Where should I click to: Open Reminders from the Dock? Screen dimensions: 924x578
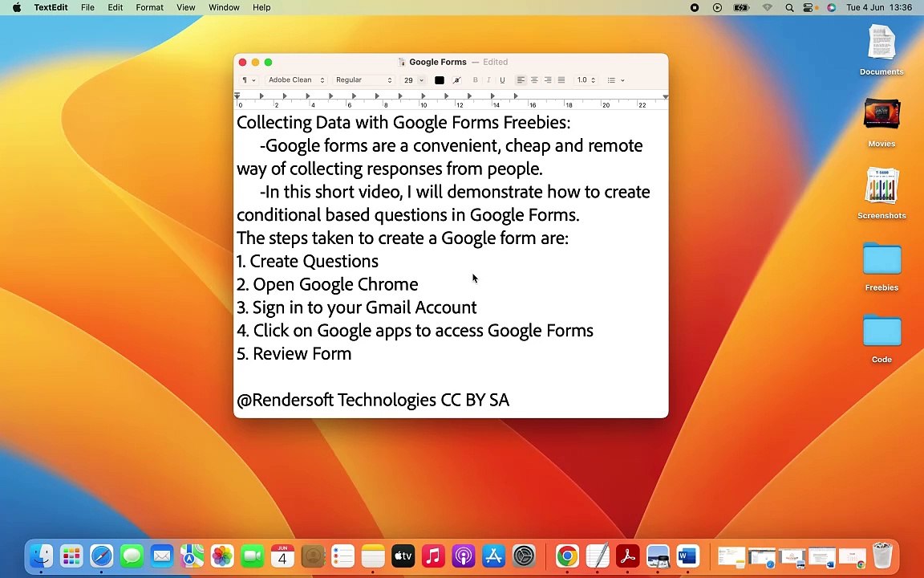coord(342,556)
